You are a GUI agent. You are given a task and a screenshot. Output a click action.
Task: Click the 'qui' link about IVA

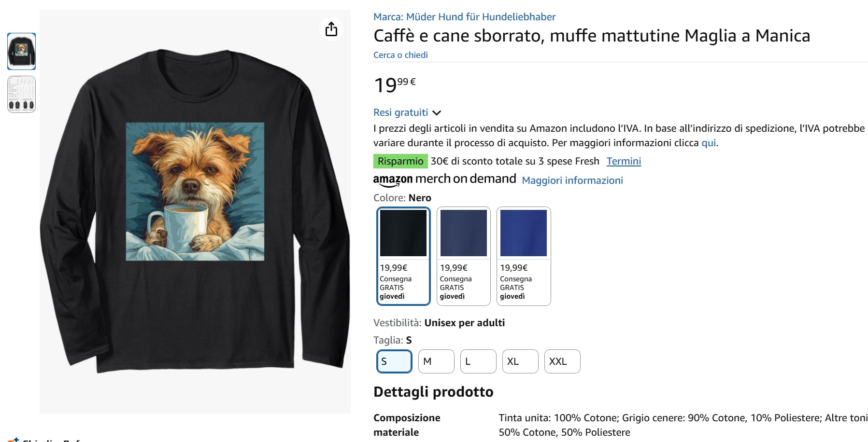tap(709, 143)
